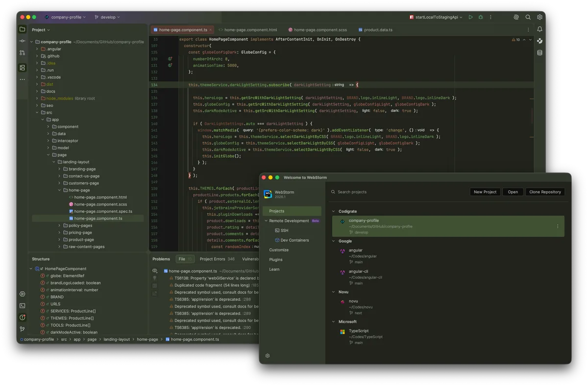The height and width of the screenshot is (386, 588).
Task: Open editor tabs options vertical dots
Action: pyautogui.click(x=528, y=30)
